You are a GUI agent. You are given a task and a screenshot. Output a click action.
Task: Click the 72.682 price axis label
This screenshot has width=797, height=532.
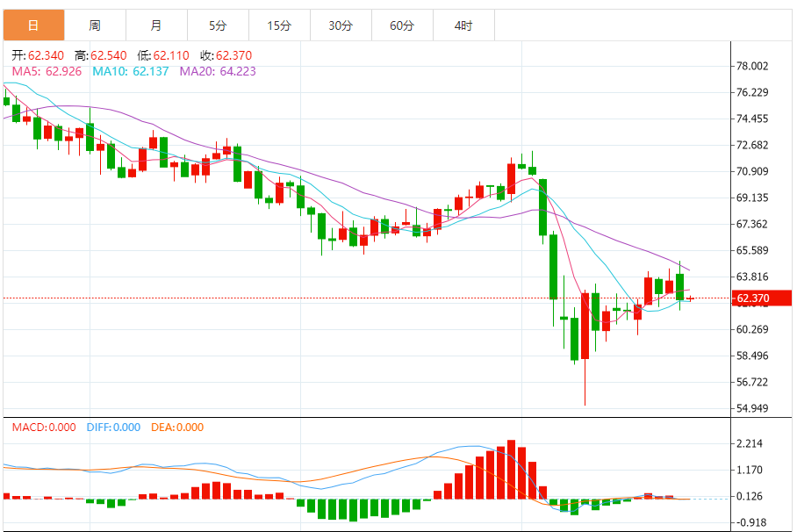[x=752, y=145]
